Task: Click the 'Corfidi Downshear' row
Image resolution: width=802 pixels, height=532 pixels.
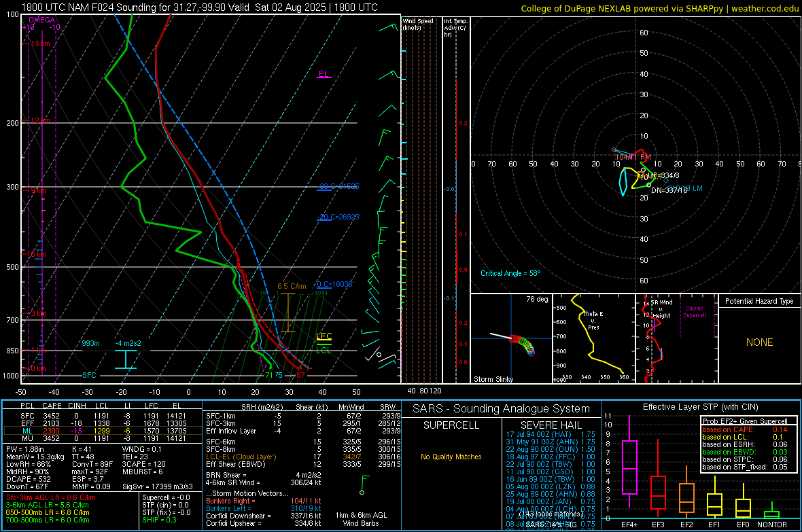Action: coord(264,516)
